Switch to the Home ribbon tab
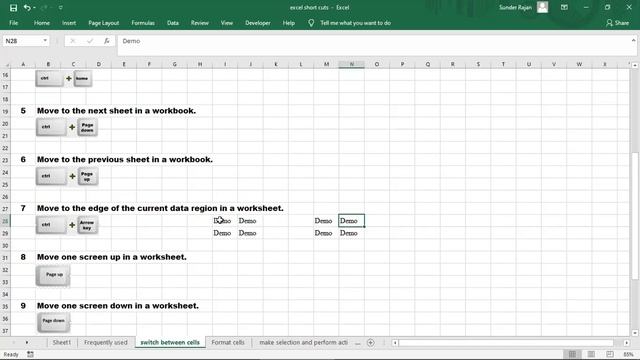 coord(42,23)
